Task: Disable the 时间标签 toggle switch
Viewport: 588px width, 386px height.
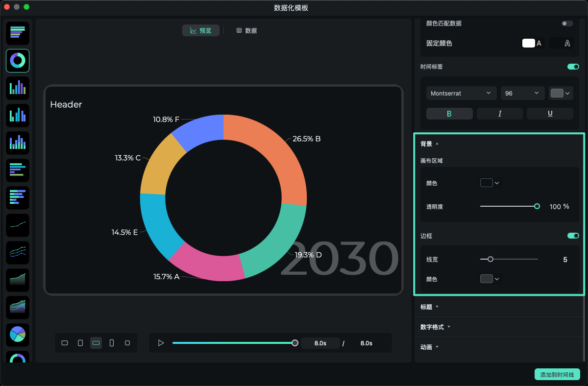Action: click(x=573, y=67)
